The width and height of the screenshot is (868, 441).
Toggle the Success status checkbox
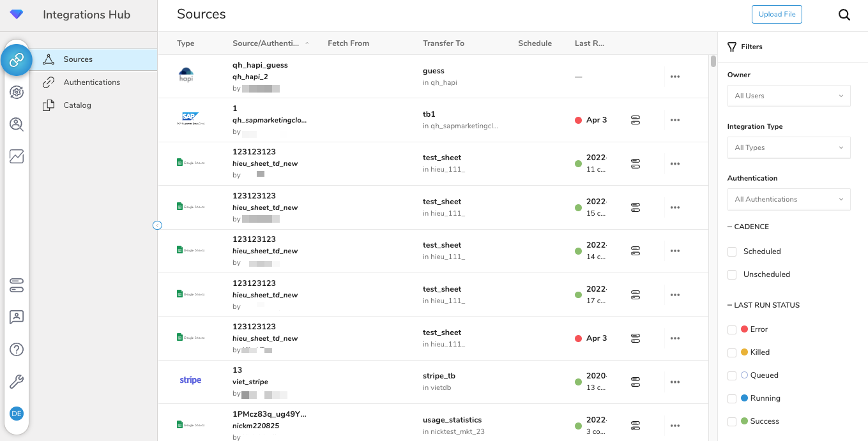pos(732,422)
